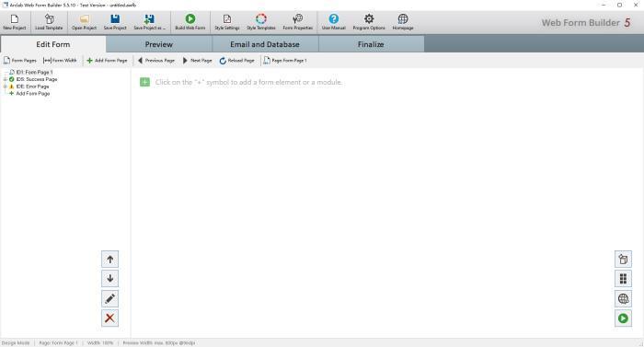This screenshot has height=347, width=644.
Task: Create a New Project from the toolbar
Action: point(15,22)
